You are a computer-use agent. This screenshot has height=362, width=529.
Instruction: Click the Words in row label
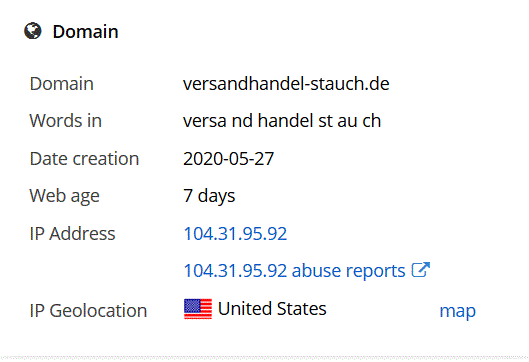pyautogui.click(x=65, y=121)
